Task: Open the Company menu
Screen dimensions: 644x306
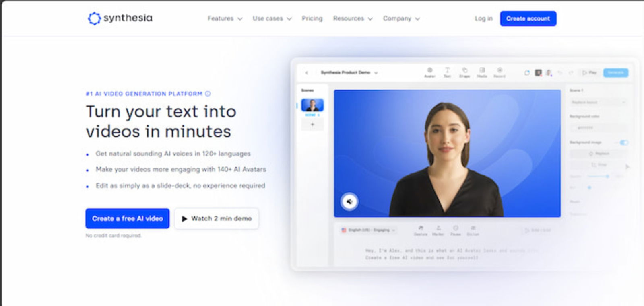Action: point(401,18)
